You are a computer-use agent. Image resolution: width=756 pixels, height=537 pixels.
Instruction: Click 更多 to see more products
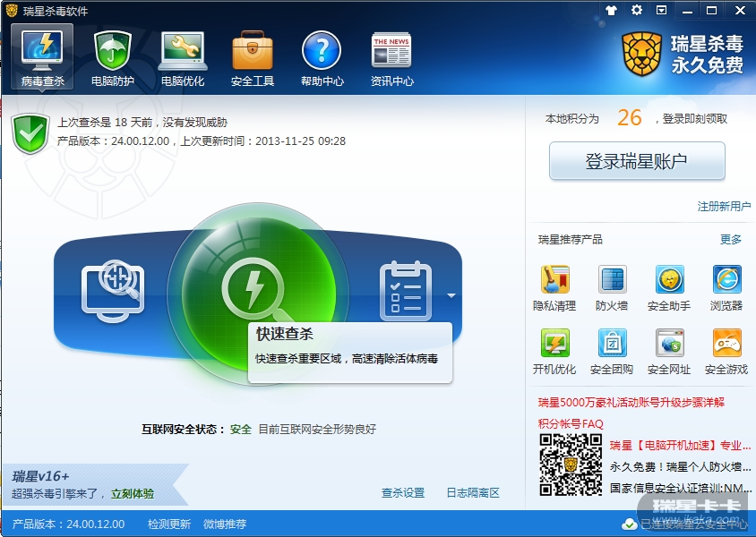tap(730, 239)
